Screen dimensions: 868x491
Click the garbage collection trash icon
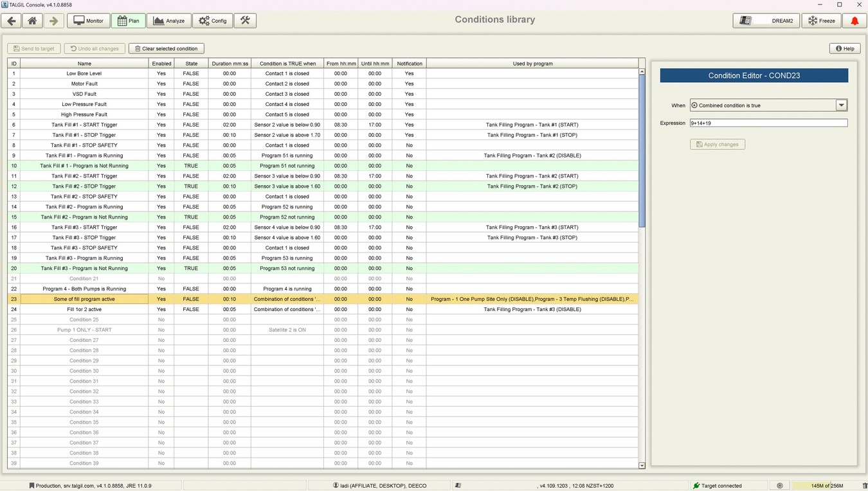pos(864,486)
